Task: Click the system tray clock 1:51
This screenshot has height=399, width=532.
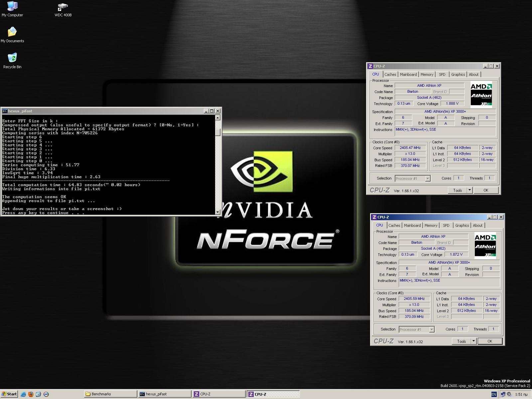Action: point(521,394)
